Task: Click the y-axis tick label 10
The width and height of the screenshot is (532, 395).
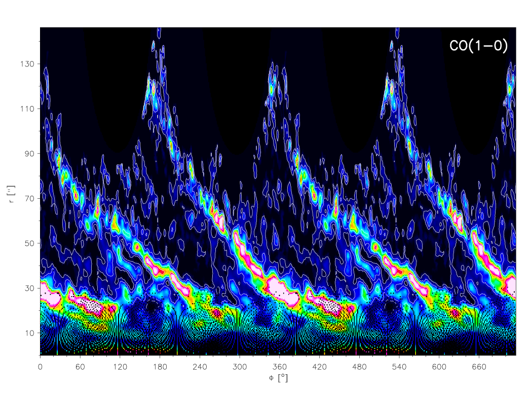Action: pyautogui.click(x=29, y=333)
